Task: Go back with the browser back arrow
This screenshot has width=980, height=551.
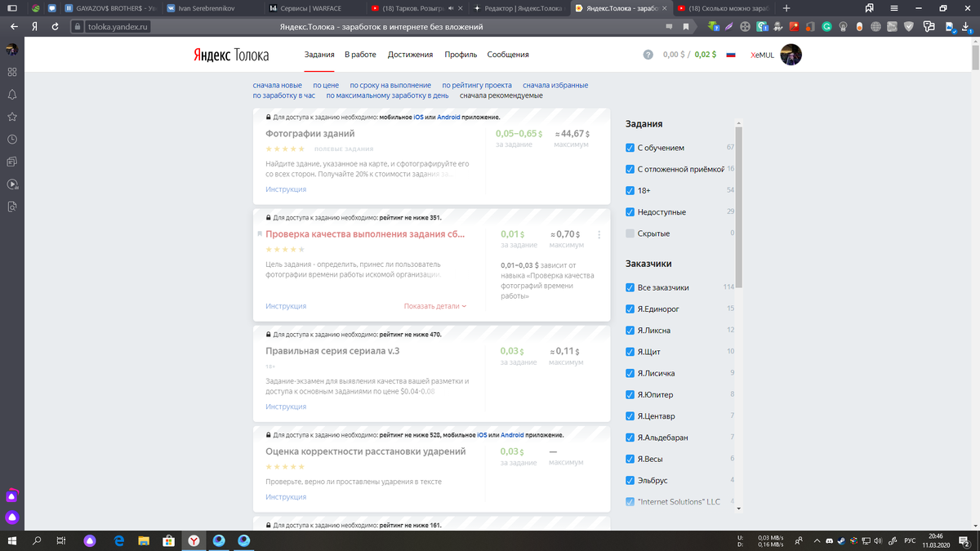Action: click(13, 26)
